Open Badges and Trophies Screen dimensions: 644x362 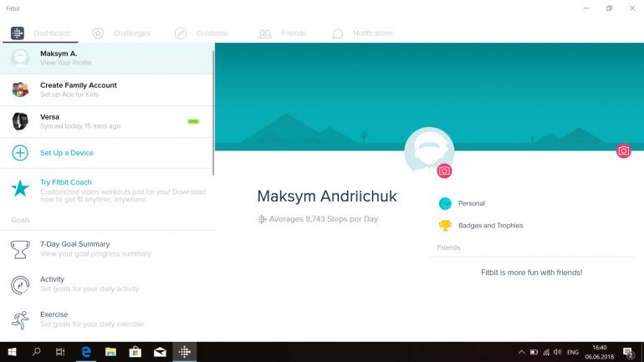(x=490, y=226)
